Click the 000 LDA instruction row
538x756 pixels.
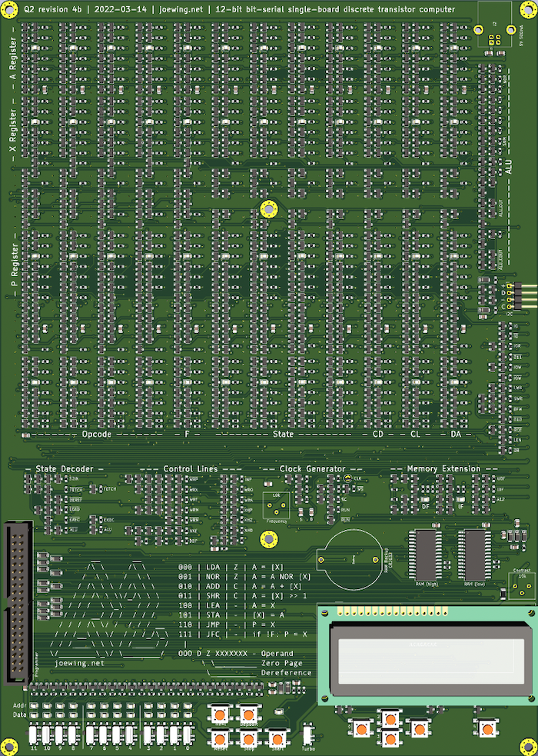tap(231, 567)
